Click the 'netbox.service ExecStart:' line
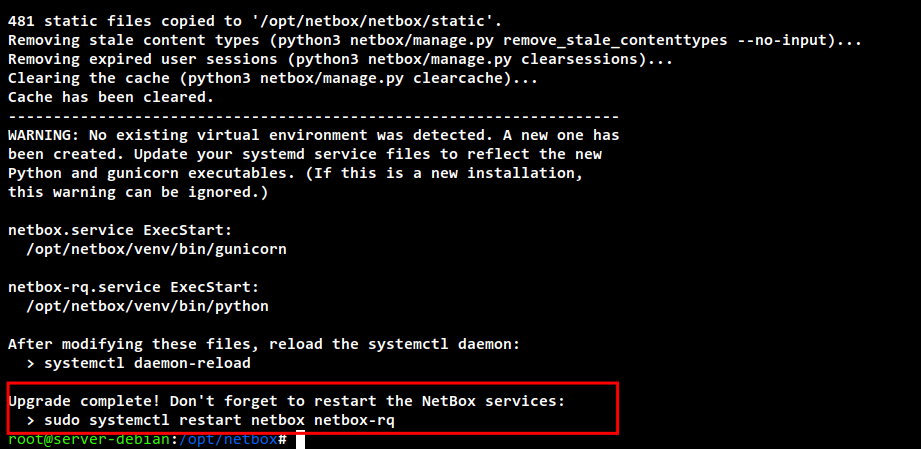921x449 pixels. pos(120,230)
